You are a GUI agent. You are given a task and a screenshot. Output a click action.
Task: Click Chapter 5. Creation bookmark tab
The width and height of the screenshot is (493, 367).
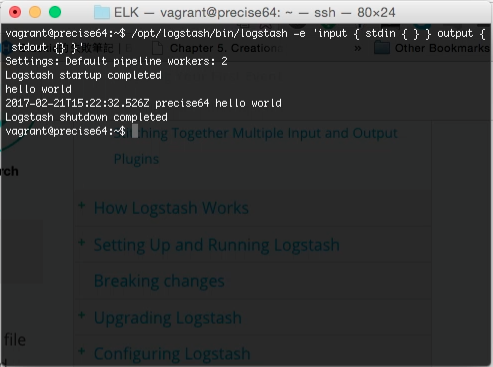(226, 48)
